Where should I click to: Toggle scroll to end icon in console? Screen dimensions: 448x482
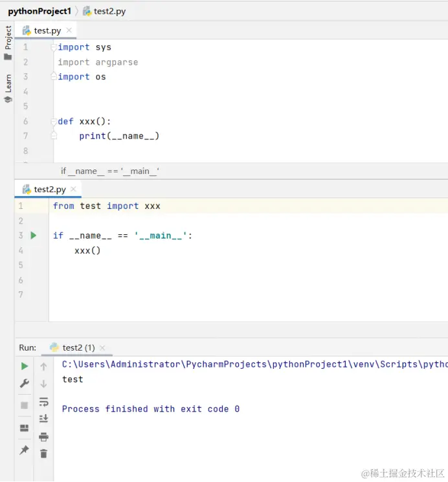[43, 419]
